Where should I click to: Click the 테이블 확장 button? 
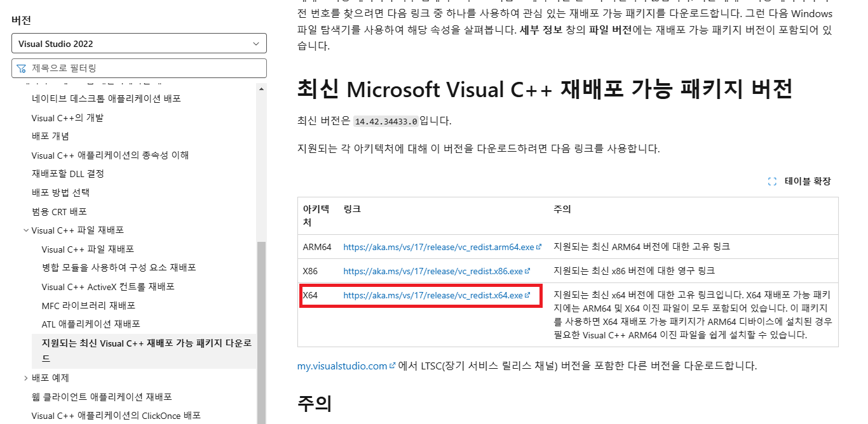[x=799, y=182]
